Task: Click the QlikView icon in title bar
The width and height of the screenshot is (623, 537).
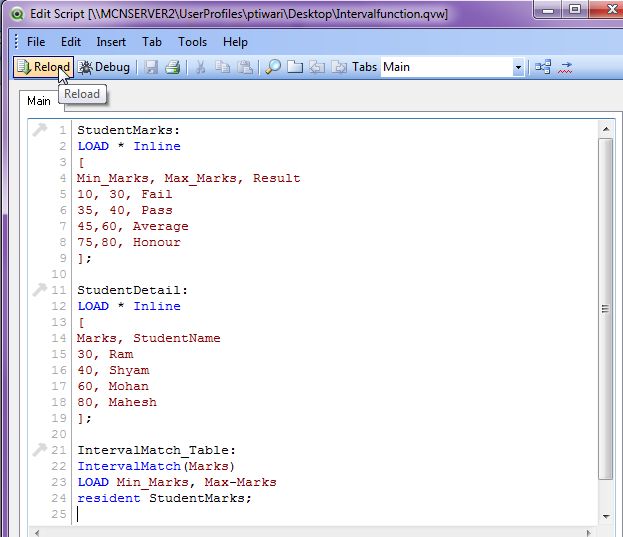Action: (17, 14)
